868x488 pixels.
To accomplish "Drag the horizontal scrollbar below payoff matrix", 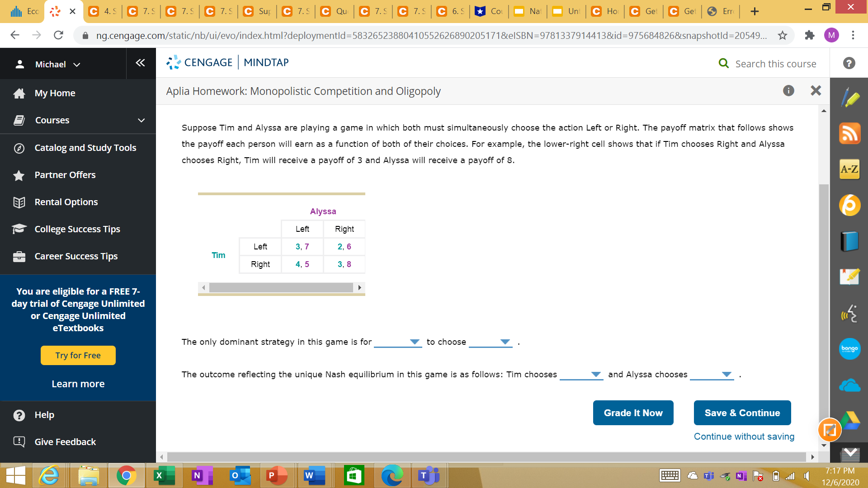I will (x=281, y=288).
